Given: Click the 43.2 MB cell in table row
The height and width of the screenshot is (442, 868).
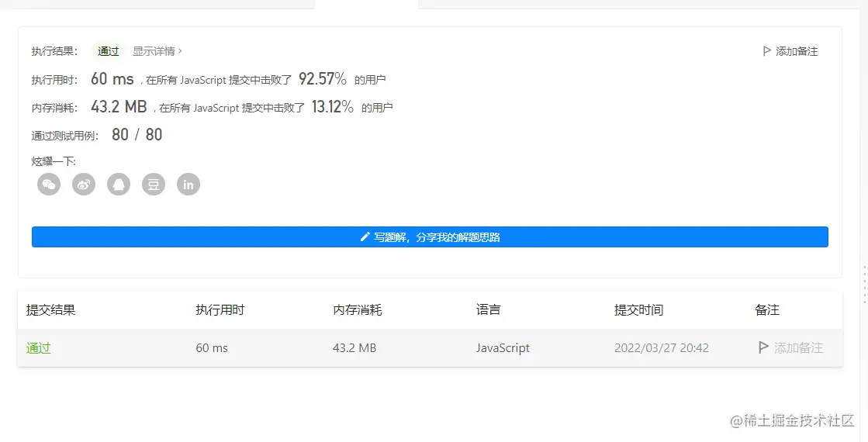Looking at the screenshot, I should (354, 348).
